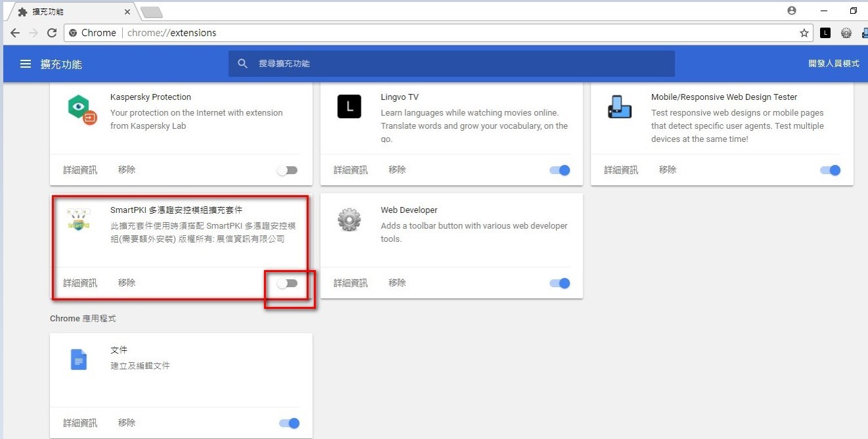
Task: Close the 擴充功能 tab
Action: point(127,12)
